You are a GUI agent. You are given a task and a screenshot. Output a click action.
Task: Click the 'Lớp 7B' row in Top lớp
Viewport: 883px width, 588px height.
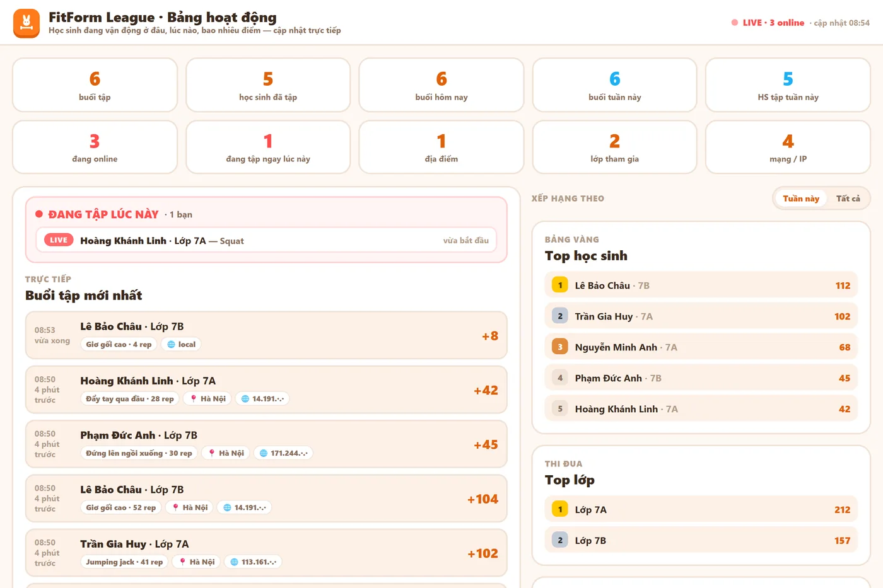coord(701,541)
